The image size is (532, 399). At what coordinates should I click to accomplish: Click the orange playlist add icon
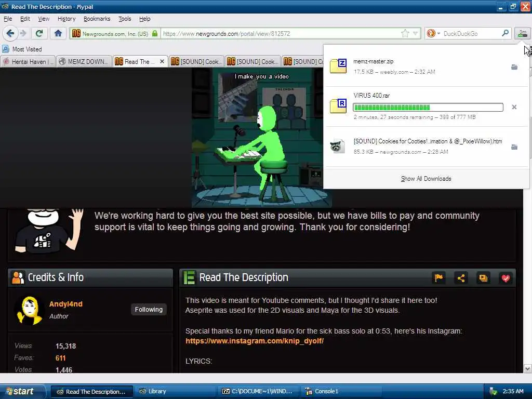click(483, 278)
